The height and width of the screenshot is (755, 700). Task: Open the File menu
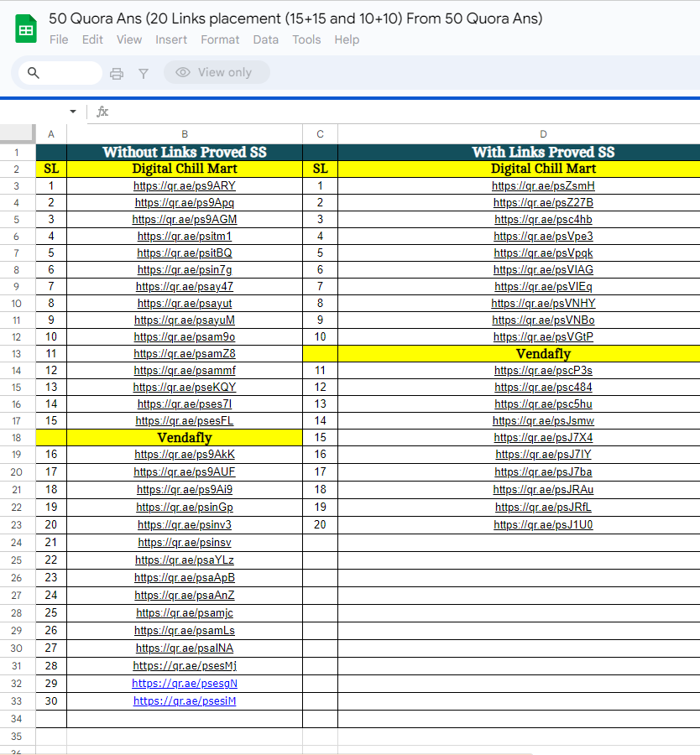(x=59, y=39)
